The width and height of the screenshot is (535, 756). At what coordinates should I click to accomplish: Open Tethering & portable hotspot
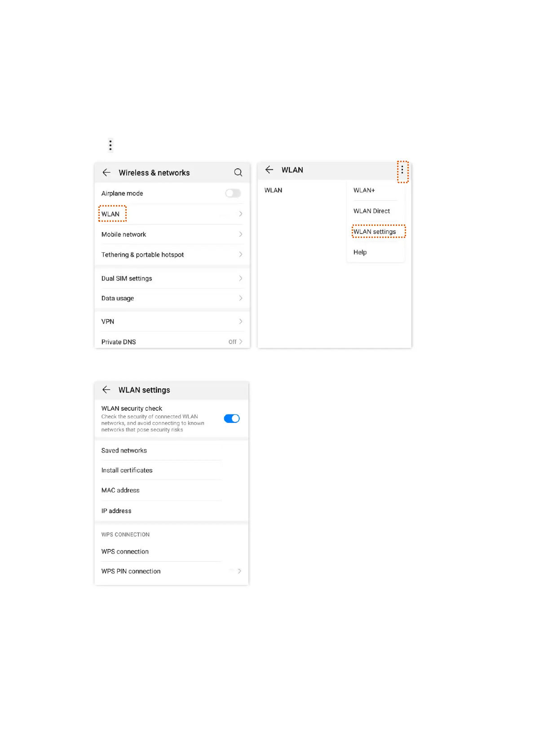click(x=172, y=255)
